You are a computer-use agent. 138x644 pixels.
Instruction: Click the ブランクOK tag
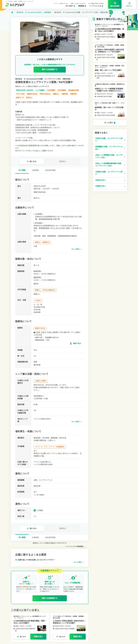(20, 94)
